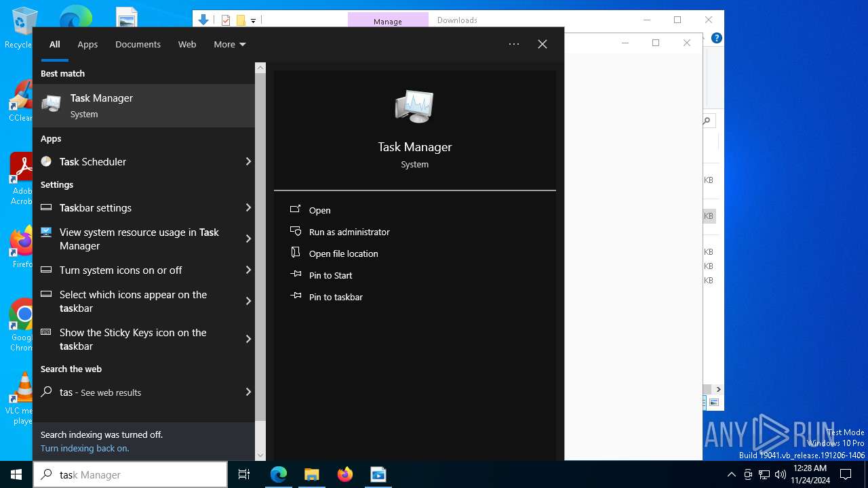Show hidden system tray icons
Image resolution: width=868 pixels, height=488 pixels.
[731, 474]
